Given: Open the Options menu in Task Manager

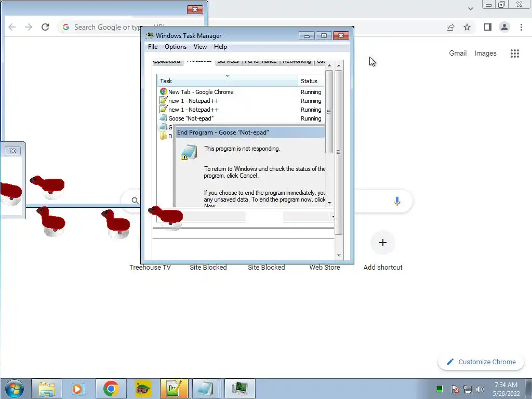Looking at the screenshot, I should [176, 47].
